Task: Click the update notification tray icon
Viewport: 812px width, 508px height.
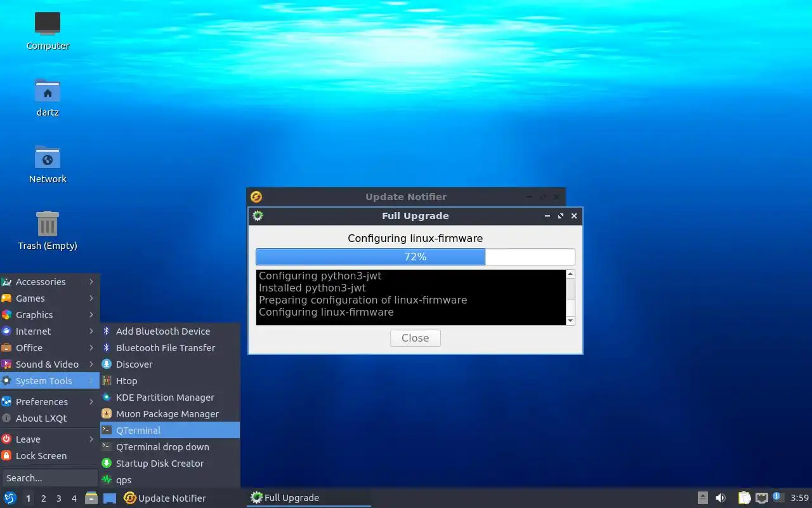Action: (778, 497)
